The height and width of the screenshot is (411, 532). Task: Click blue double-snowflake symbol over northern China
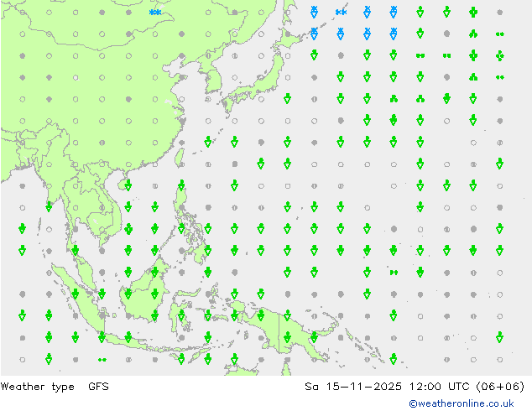click(155, 13)
